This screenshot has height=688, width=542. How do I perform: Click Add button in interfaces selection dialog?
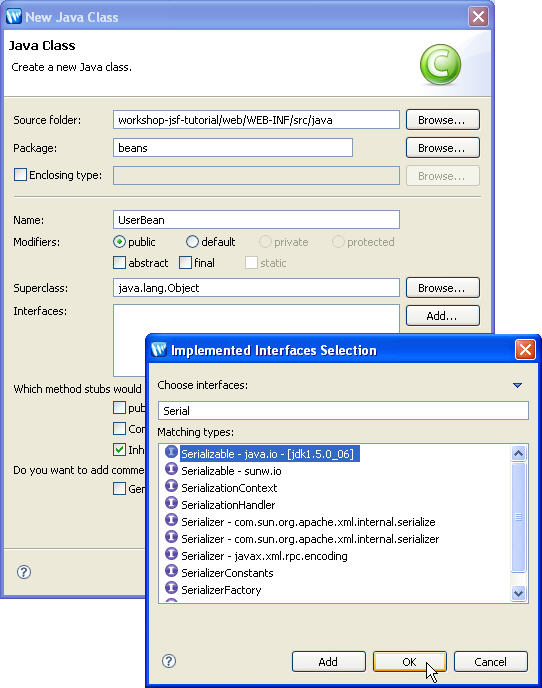(329, 661)
